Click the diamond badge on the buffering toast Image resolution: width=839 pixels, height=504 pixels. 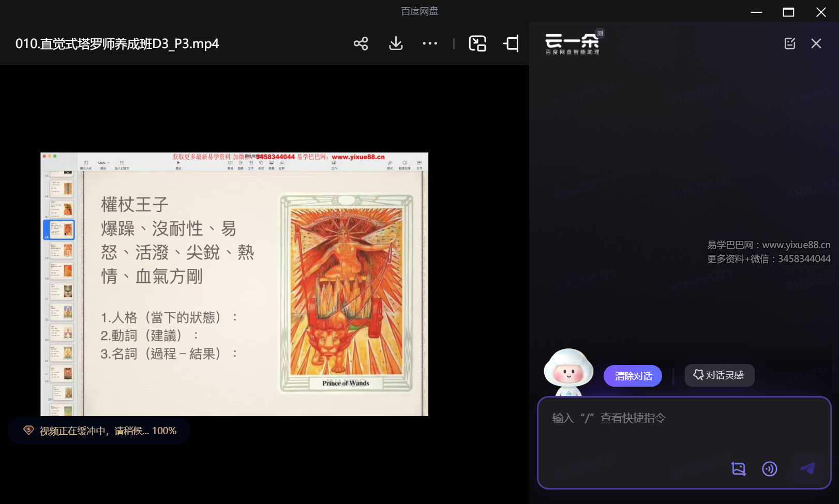[x=28, y=431]
